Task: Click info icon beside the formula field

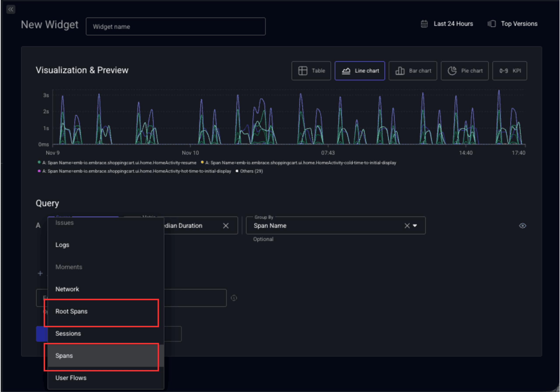Action: point(234,298)
